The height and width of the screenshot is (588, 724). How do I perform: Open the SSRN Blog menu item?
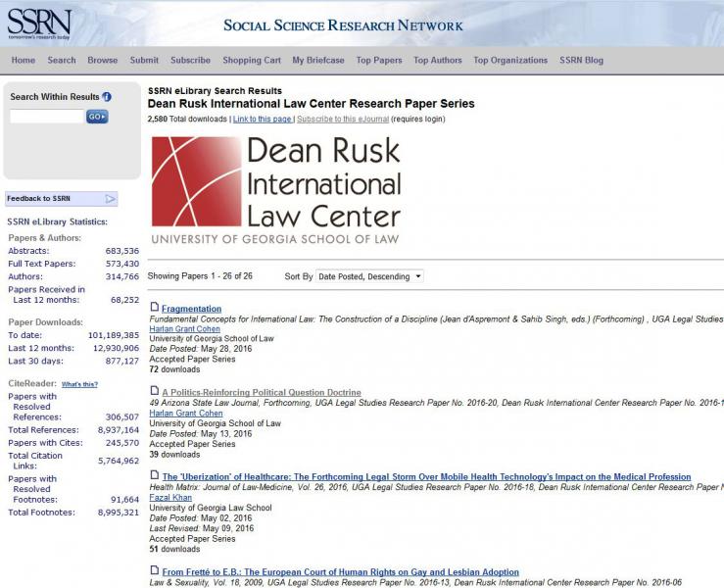581,60
